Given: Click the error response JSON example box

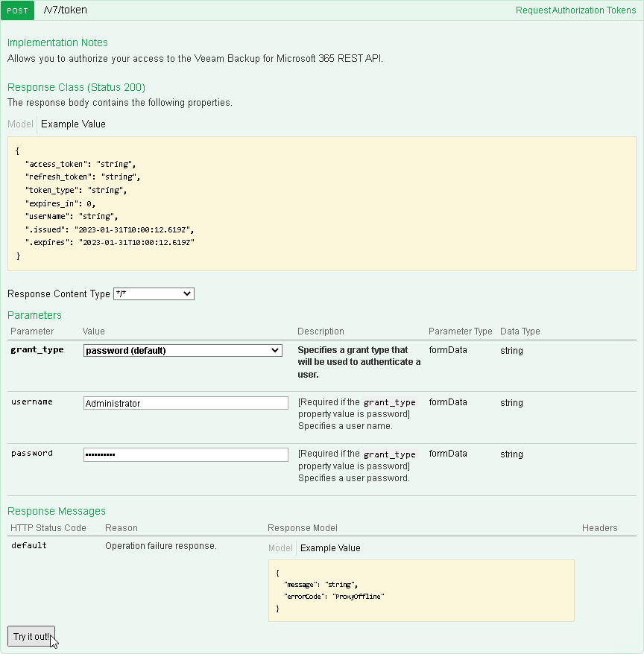Looking at the screenshot, I should [x=421, y=591].
